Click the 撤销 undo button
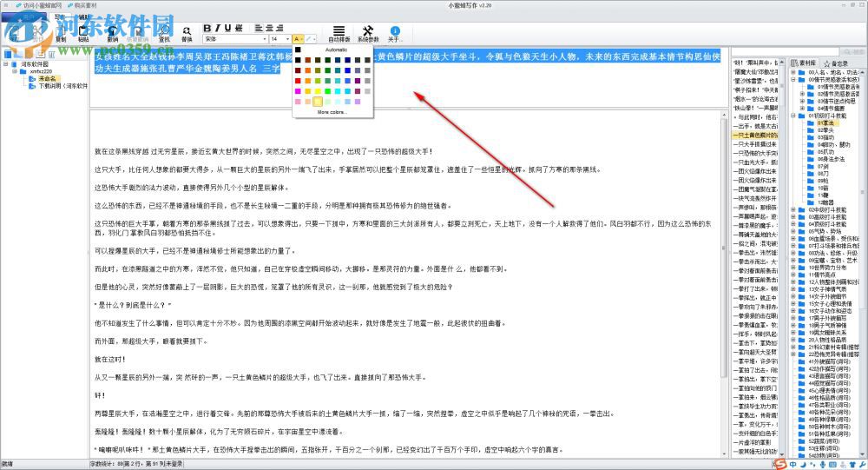The height and width of the screenshot is (470, 868). pos(112,35)
